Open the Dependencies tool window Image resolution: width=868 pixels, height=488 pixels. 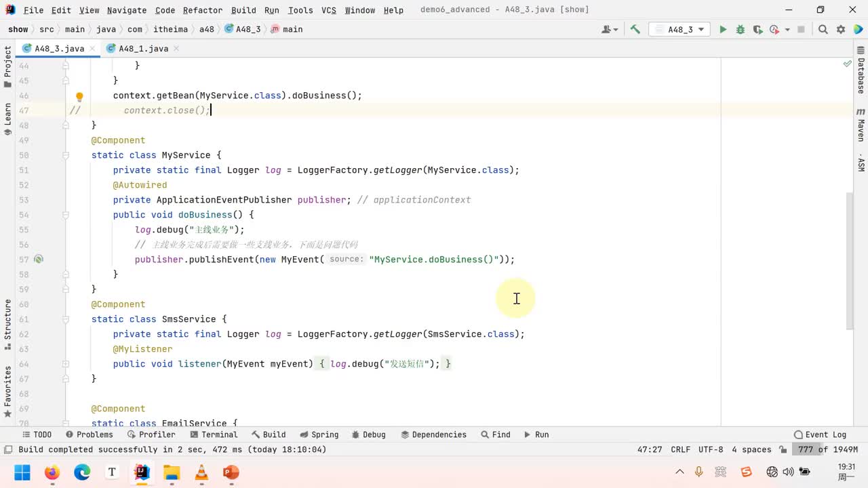click(433, 434)
